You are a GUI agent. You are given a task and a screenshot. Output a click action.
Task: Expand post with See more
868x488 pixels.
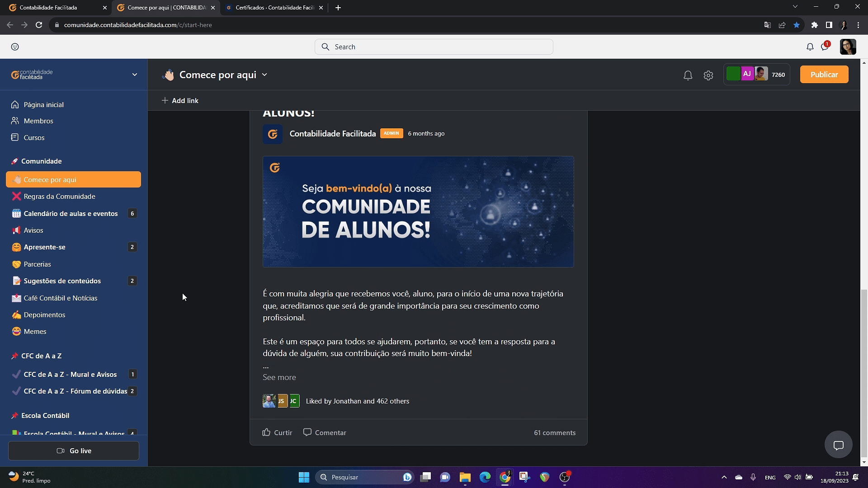(279, 377)
